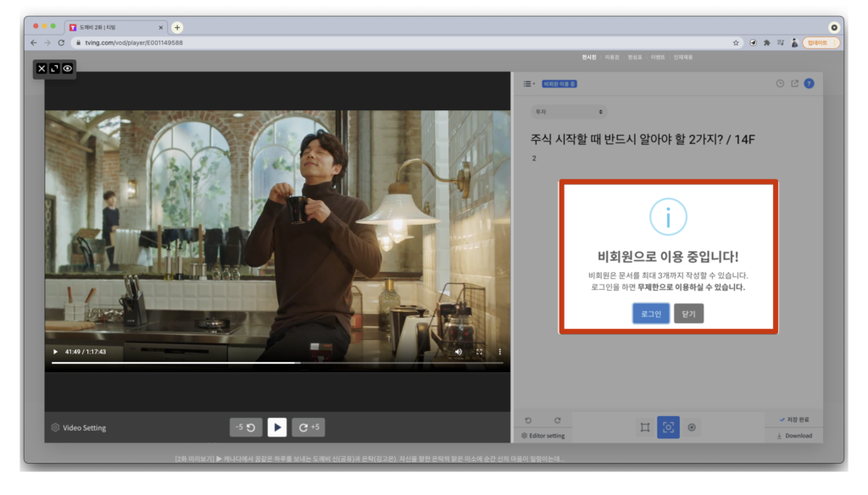
Task: Open the 인재채용 site menu
Action: [x=683, y=57]
